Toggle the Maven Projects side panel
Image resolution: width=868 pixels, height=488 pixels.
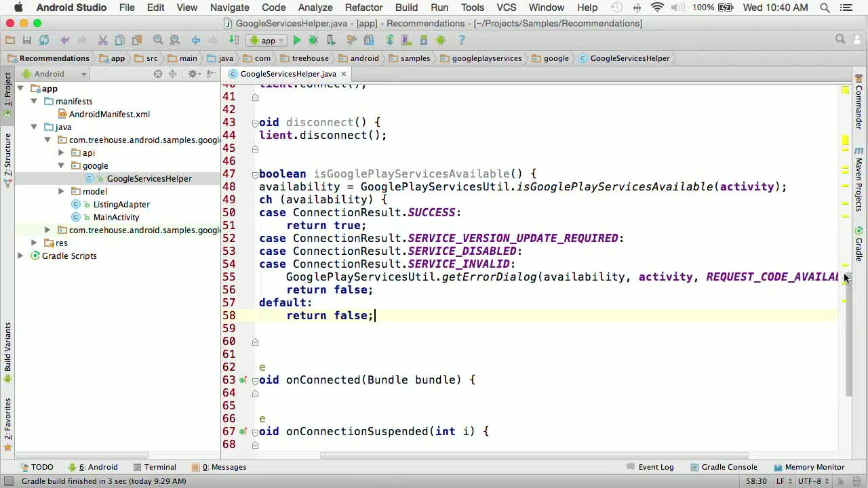pyautogui.click(x=859, y=179)
